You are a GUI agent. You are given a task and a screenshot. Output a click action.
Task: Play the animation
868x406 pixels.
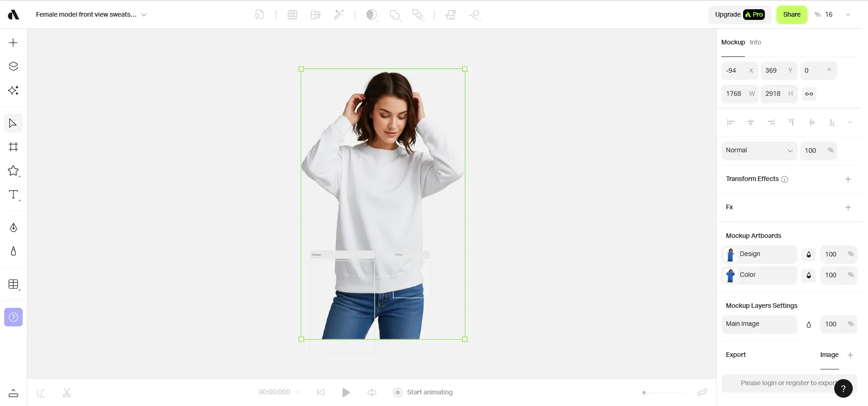(x=346, y=393)
